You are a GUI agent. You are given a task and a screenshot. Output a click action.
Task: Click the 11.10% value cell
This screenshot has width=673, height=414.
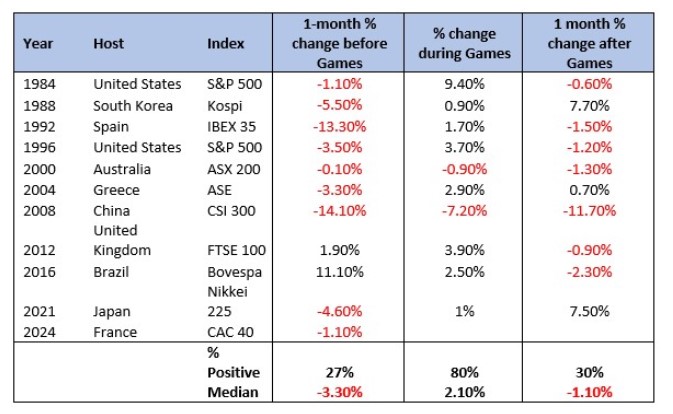(x=337, y=271)
